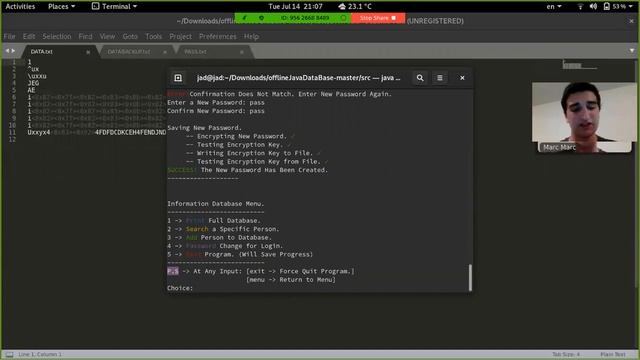This screenshot has width=640, height=360.
Task: Open Find menu in Sublime Text
Action: click(x=85, y=36)
